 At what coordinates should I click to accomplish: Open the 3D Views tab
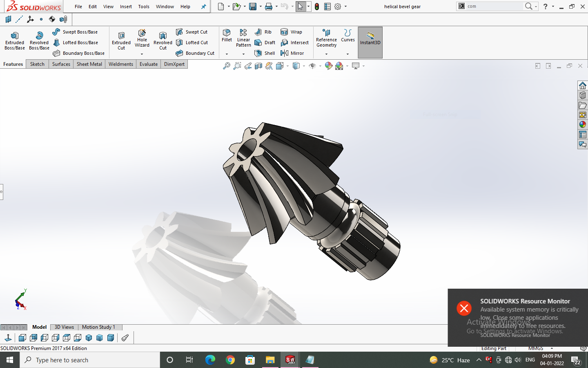[64, 327]
